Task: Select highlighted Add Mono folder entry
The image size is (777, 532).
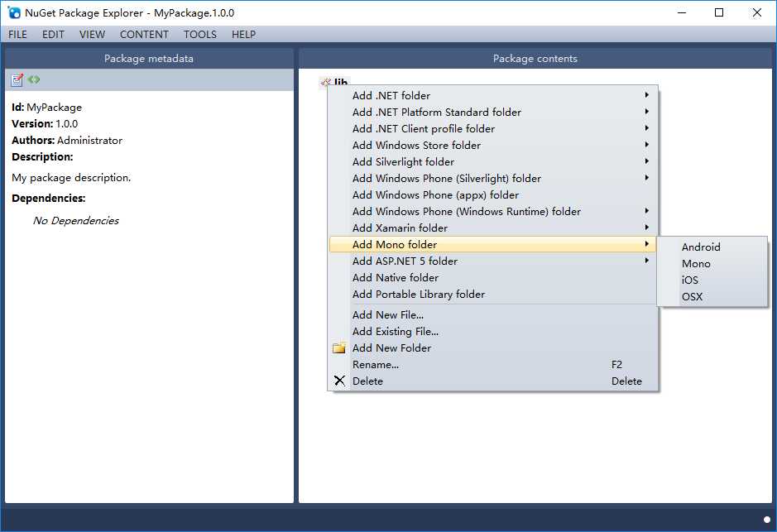Action: (493, 244)
